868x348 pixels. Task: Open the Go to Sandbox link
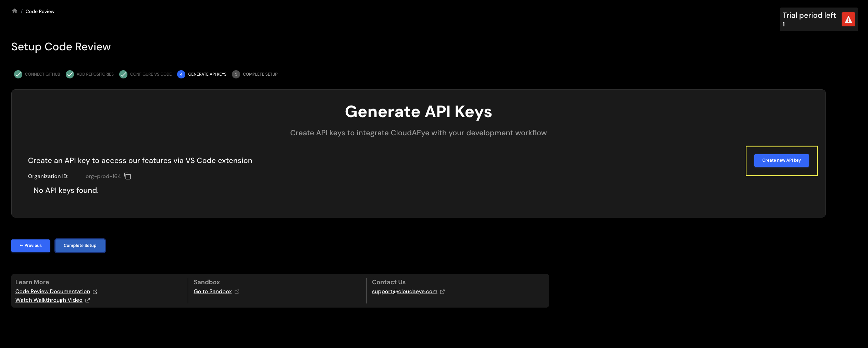(213, 291)
